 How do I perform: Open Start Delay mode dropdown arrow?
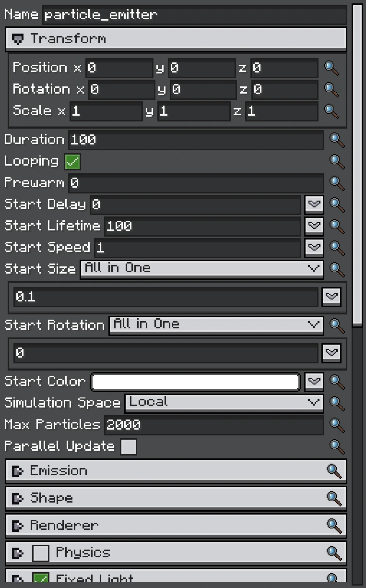314,205
